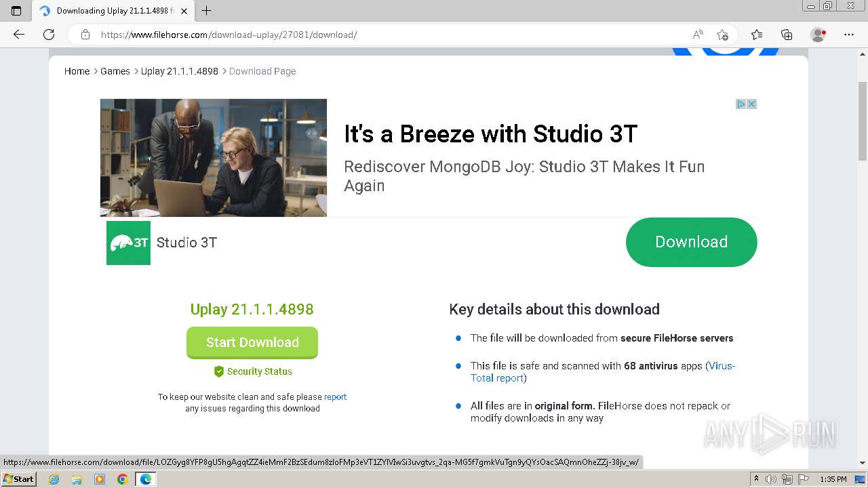Open the VirusTotal report link

click(x=602, y=371)
